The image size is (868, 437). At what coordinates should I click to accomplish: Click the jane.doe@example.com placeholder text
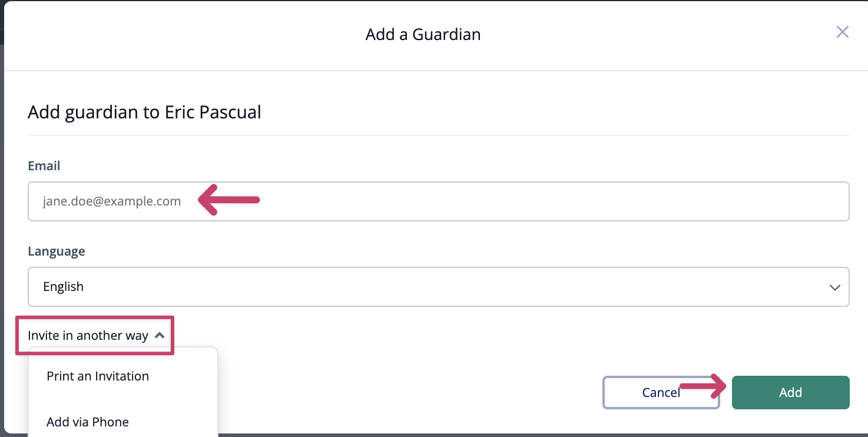click(112, 201)
